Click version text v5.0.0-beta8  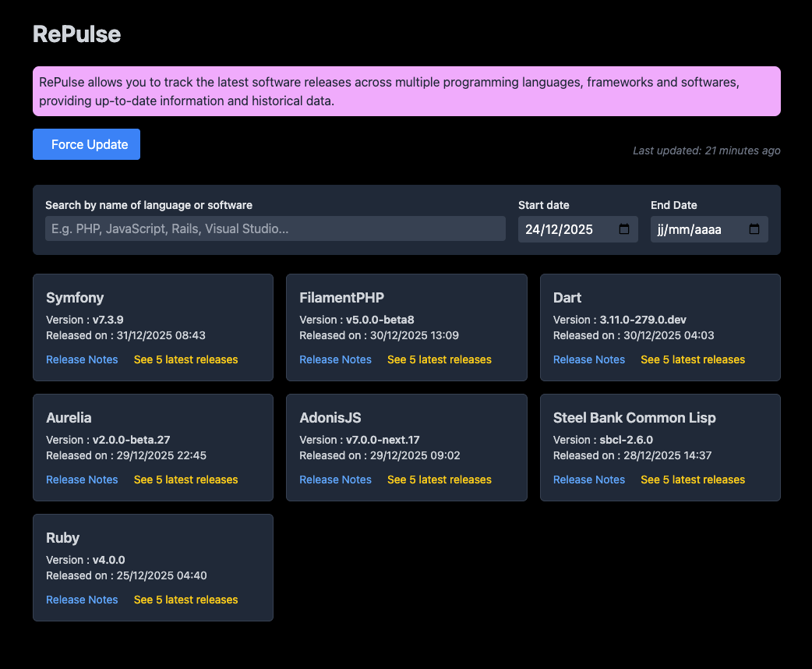[x=380, y=320]
